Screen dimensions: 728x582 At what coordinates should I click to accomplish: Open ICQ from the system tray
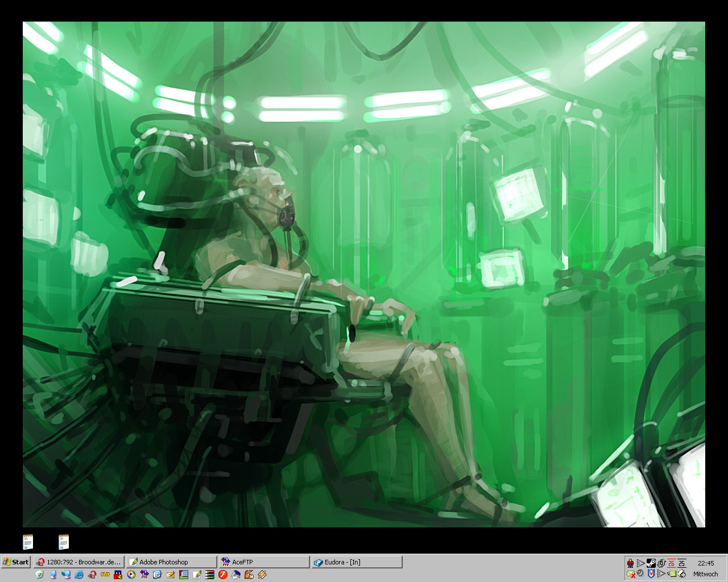[x=630, y=563]
